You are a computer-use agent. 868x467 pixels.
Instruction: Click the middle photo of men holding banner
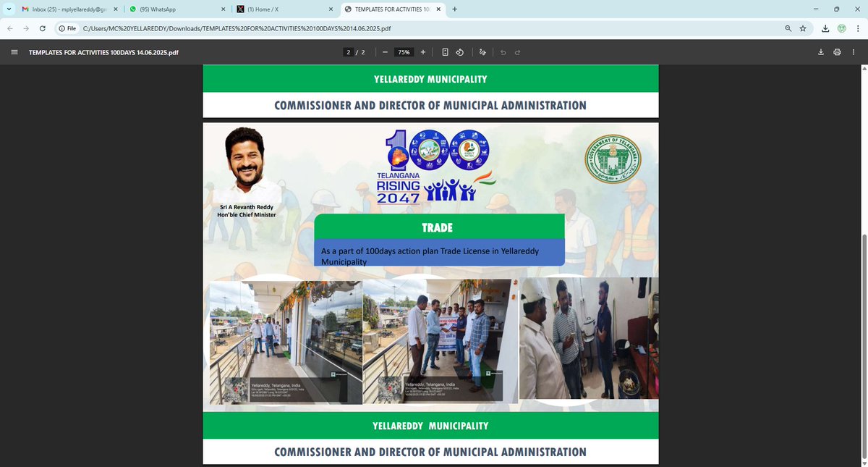tap(441, 340)
